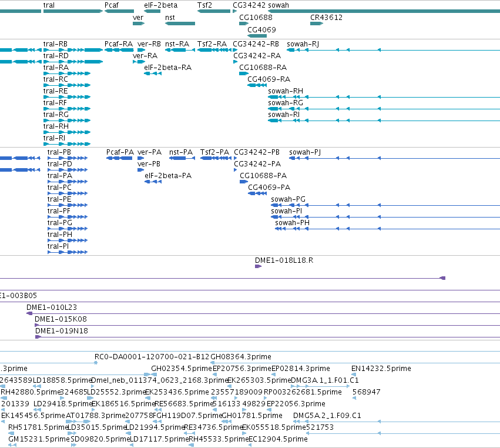Click the sowah-PJ protein label

coord(305,152)
